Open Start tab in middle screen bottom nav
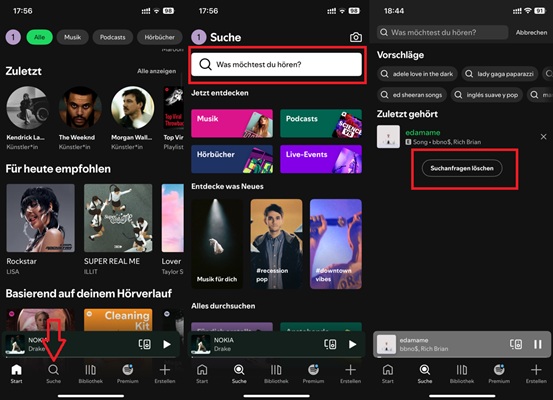The width and height of the screenshot is (553, 400). point(202,374)
